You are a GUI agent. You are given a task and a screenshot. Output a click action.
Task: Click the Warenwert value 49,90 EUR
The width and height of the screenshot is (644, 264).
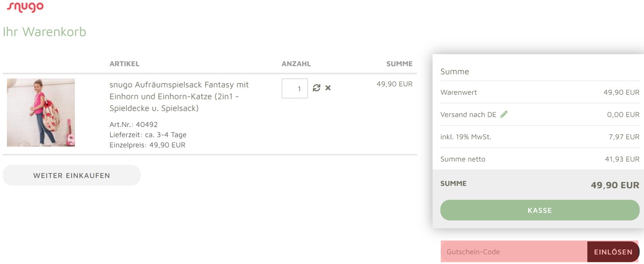[x=621, y=92]
